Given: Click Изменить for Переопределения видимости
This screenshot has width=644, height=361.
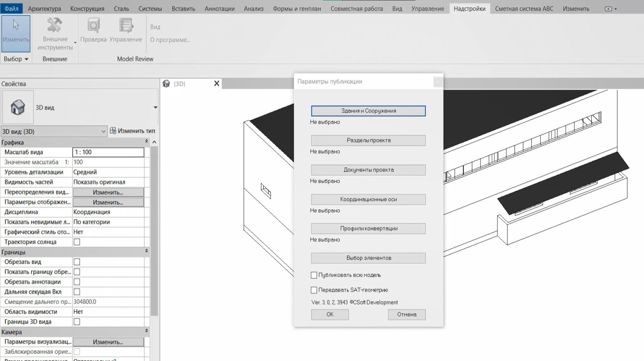Looking at the screenshot, I should [x=108, y=192].
